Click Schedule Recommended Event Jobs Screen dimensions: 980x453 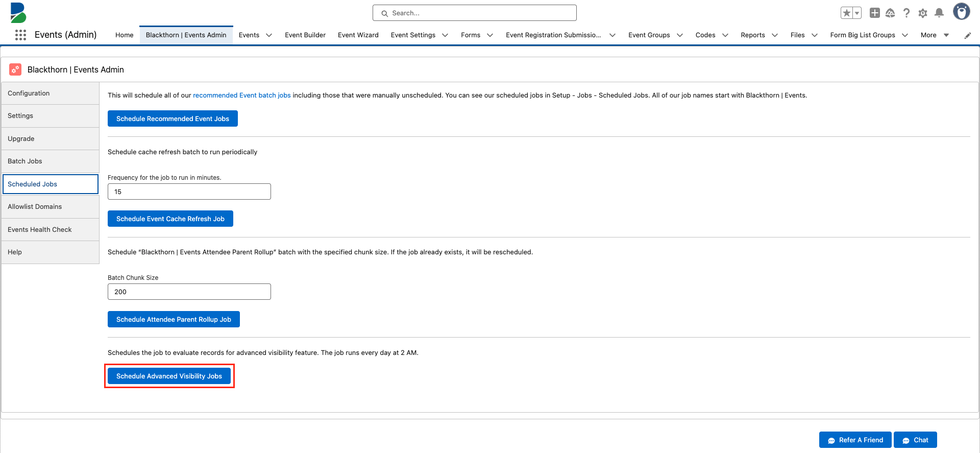point(173,118)
